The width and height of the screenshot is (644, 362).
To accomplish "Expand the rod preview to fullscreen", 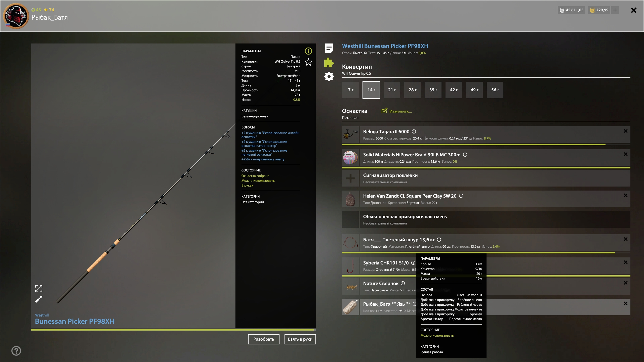I will pos(39,289).
